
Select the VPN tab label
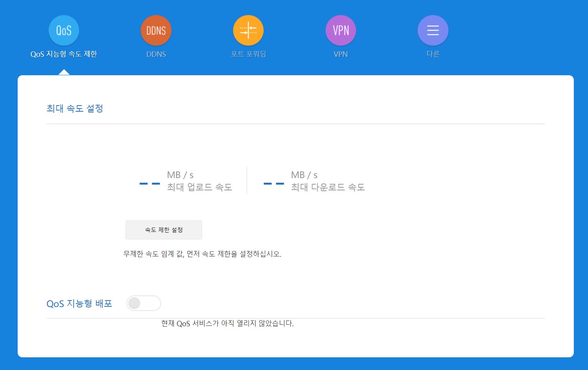pos(341,54)
